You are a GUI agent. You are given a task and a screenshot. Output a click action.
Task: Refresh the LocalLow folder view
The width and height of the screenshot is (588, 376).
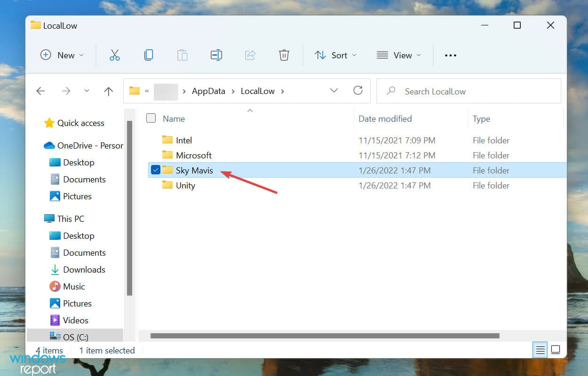pyautogui.click(x=358, y=91)
